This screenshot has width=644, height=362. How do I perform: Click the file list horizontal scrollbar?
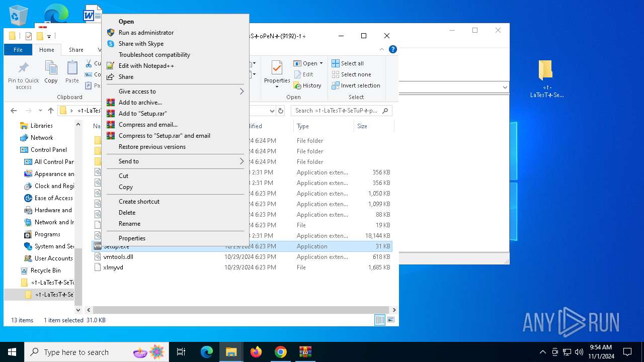click(240, 310)
